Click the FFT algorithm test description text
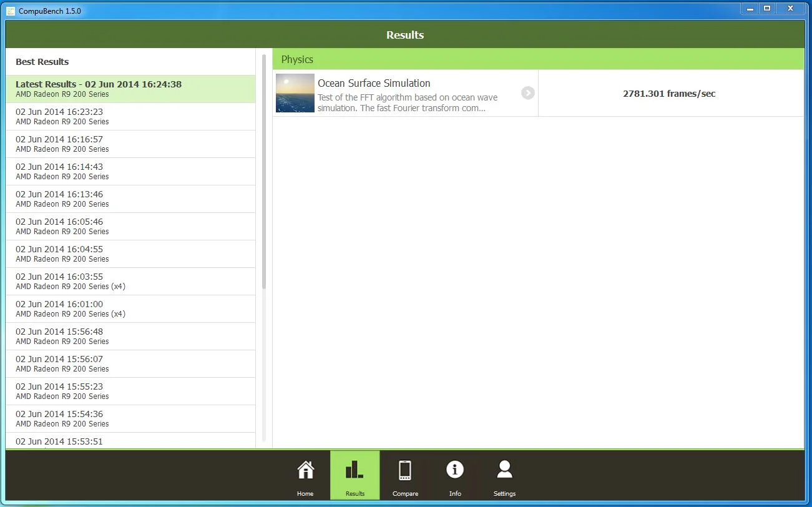Viewport: 812px width, 507px height. click(x=408, y=102)
